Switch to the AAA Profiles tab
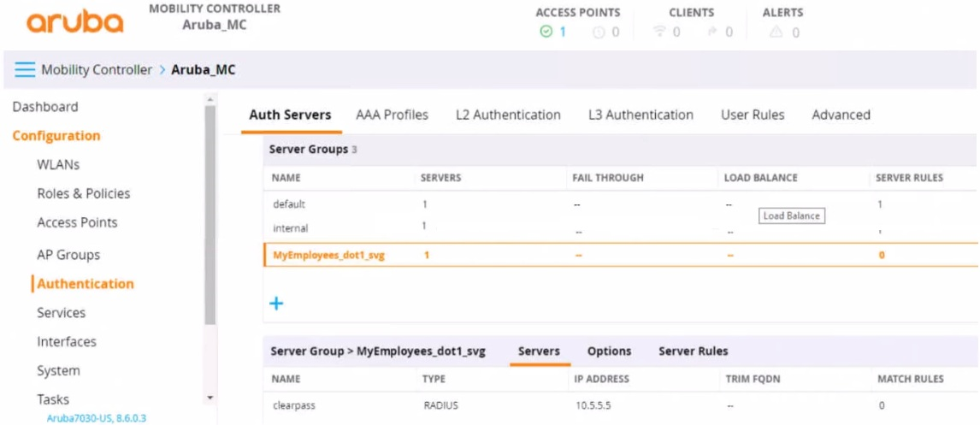Screen dimensions: 980x425 click(392, 115)
